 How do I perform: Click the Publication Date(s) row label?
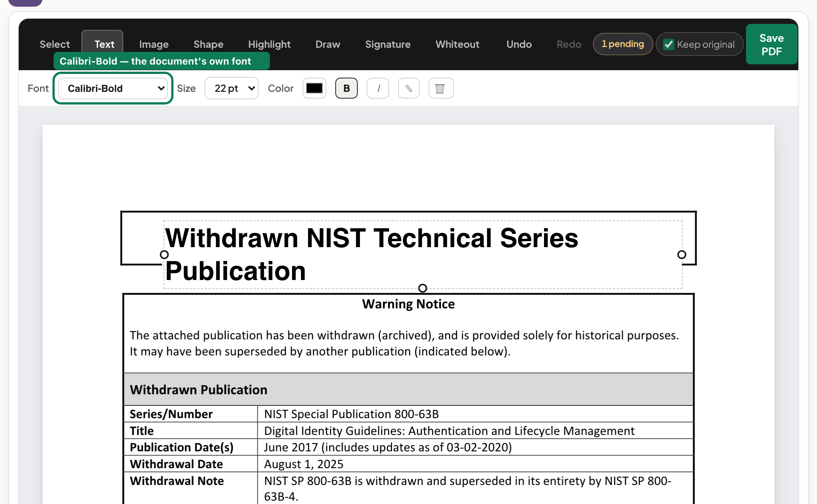pyautogui.click(x=181, y=447)
